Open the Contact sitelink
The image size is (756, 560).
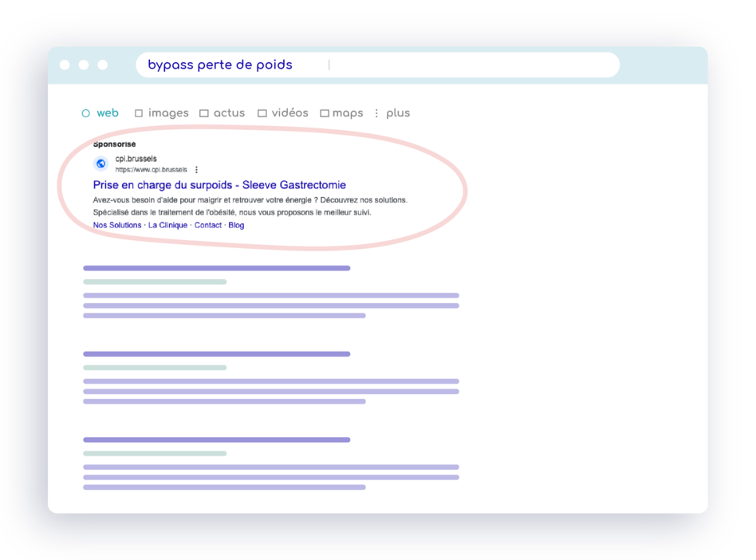208,225
